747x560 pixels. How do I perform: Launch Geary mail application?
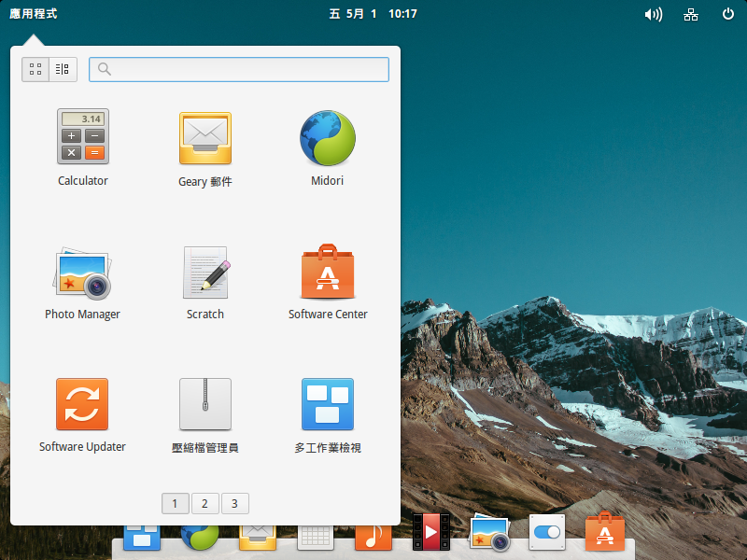[x=205, y=138]
